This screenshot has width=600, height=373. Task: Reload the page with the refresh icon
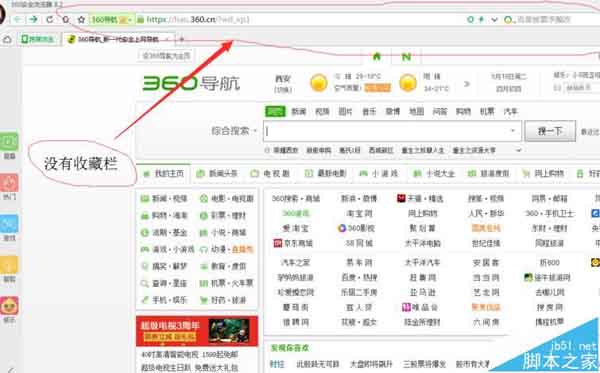49,19
